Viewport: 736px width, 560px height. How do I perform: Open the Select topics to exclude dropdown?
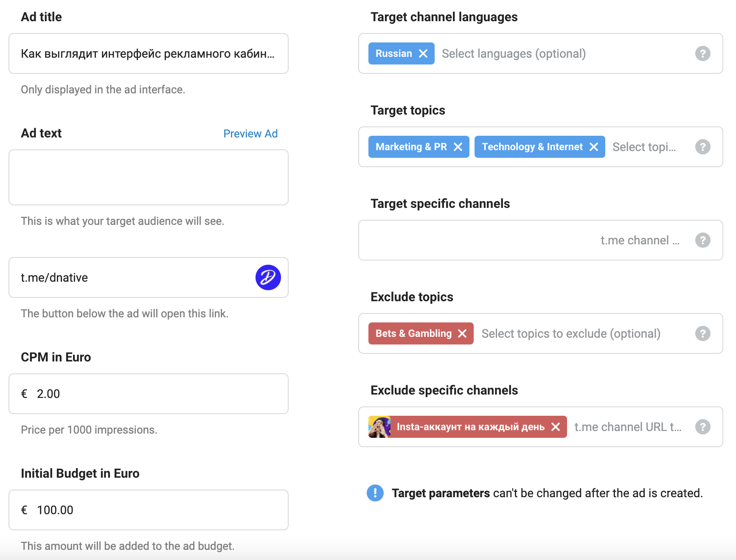(571, 333)
